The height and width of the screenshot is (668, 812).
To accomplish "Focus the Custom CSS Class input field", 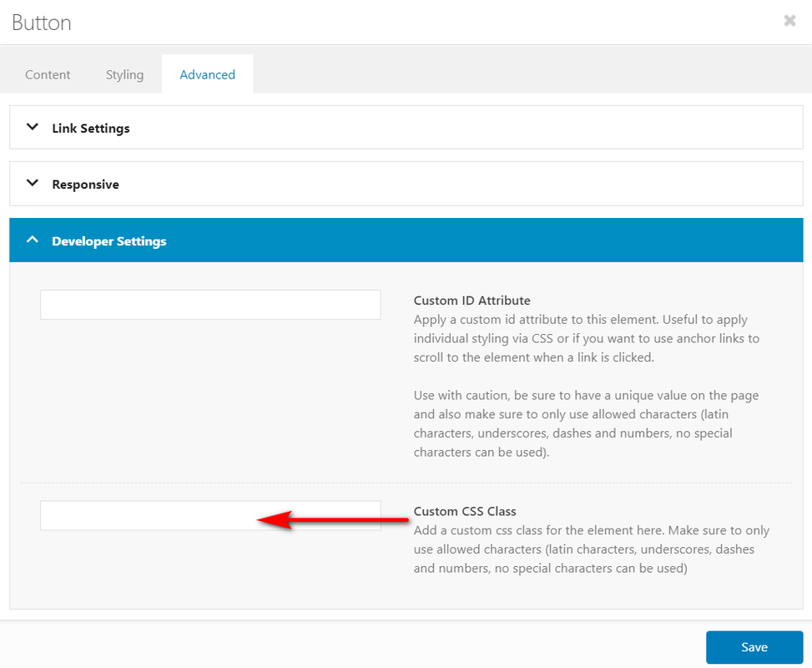I will [210, 515].
